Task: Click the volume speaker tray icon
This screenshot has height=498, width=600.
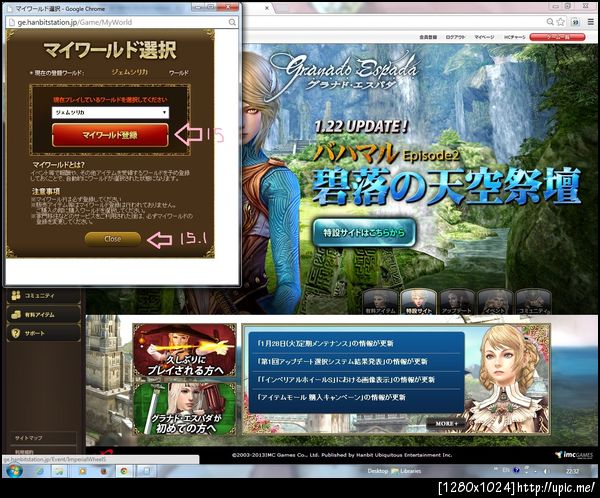Action: point(547,471)
